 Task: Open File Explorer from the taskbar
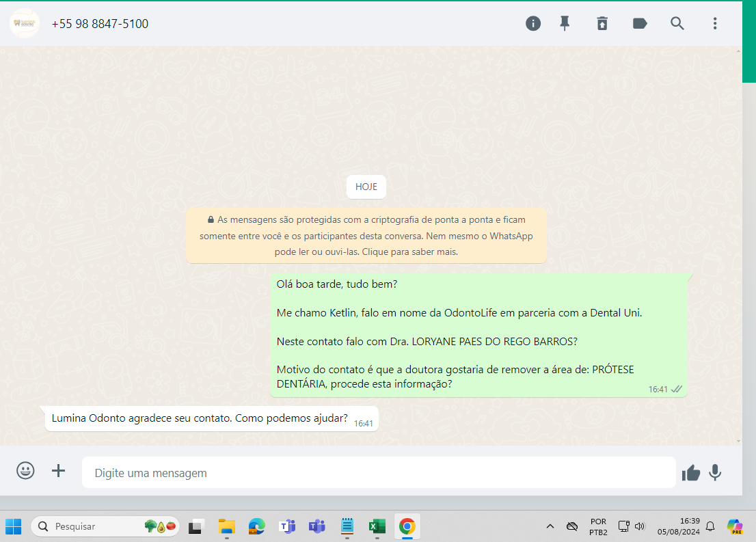click(x=227, y=526)
